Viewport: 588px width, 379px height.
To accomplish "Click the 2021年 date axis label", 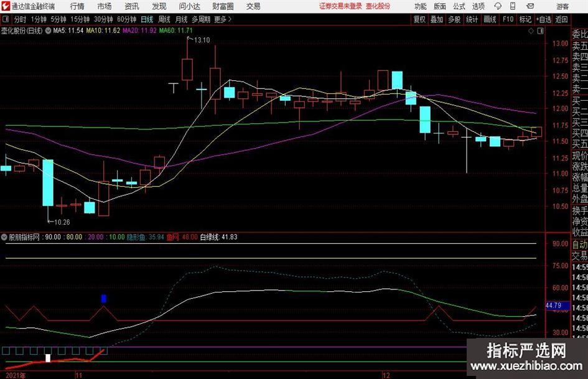I will [16, 375].
